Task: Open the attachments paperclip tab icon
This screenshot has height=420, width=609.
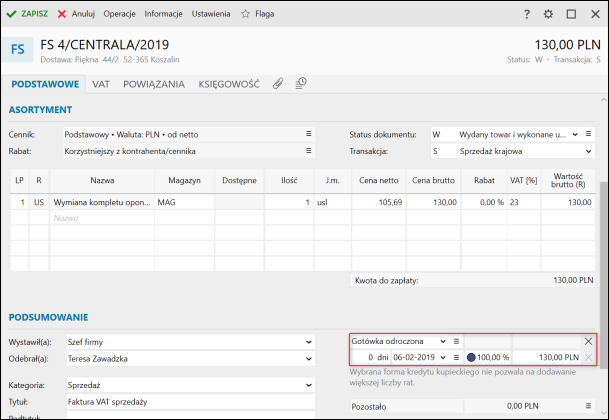Action: pos(278,84)
